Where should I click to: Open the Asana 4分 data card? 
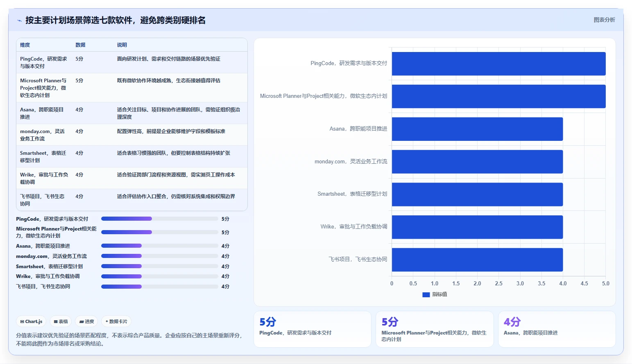tap(557, 329)
